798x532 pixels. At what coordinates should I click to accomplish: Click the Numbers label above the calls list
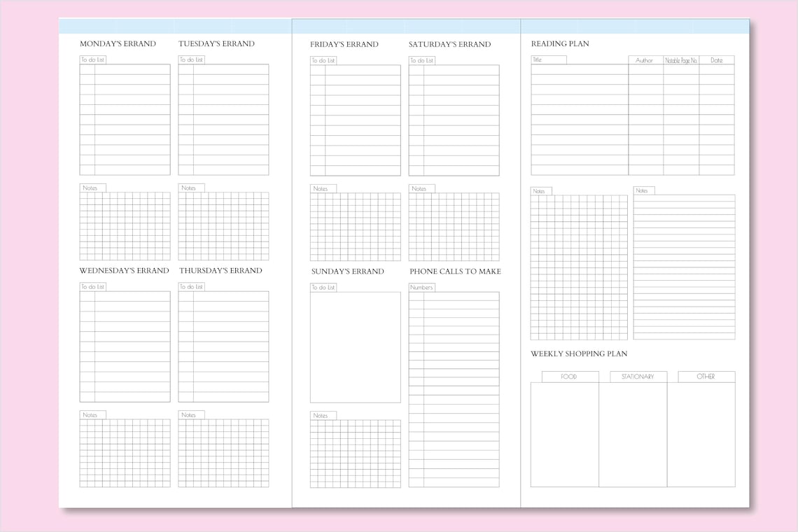click(420, 286)
